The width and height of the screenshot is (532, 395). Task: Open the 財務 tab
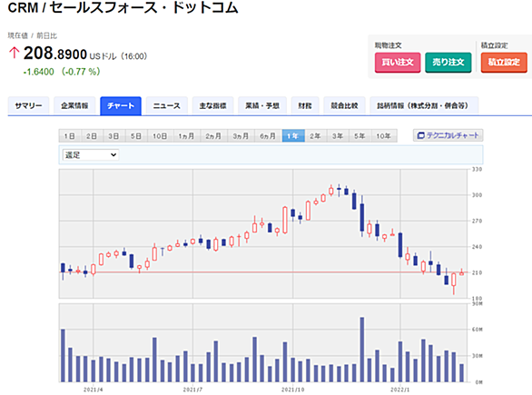coord(305,106)
